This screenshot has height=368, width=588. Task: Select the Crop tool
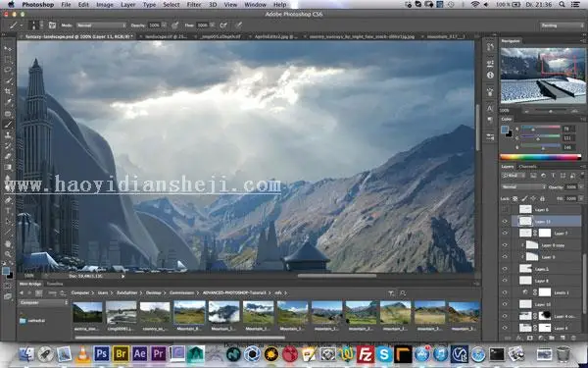8,91
